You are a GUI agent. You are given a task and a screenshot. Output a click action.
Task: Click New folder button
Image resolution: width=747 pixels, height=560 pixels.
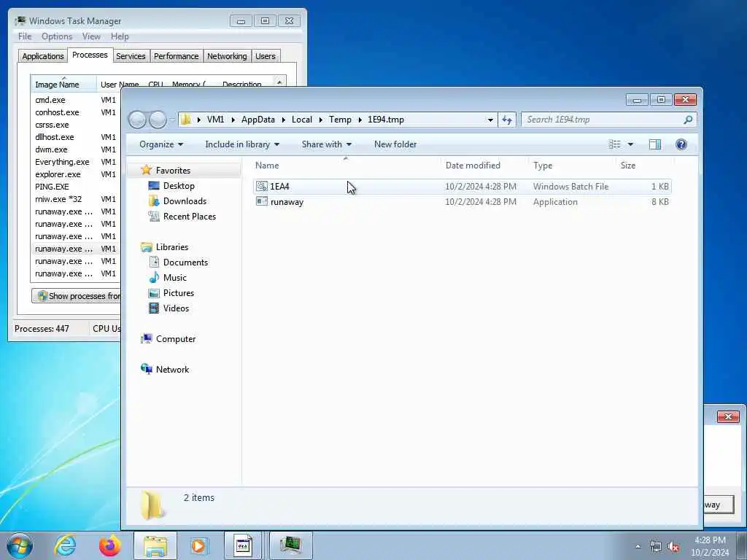coord(395,144)
